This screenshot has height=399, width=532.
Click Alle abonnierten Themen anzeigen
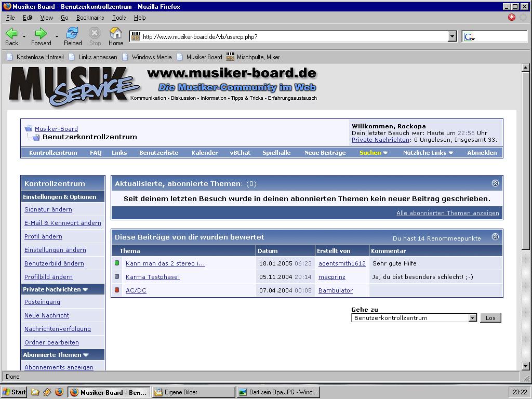click(x=447, y=213)
